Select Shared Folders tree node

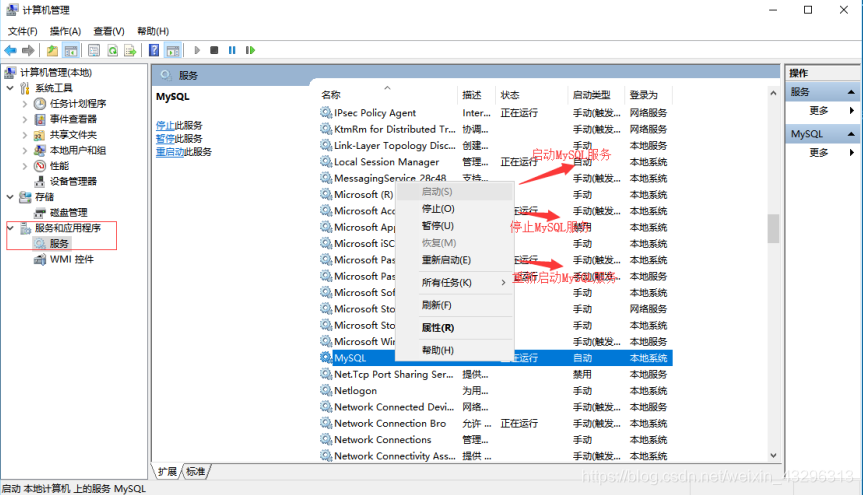coord(73,135)
